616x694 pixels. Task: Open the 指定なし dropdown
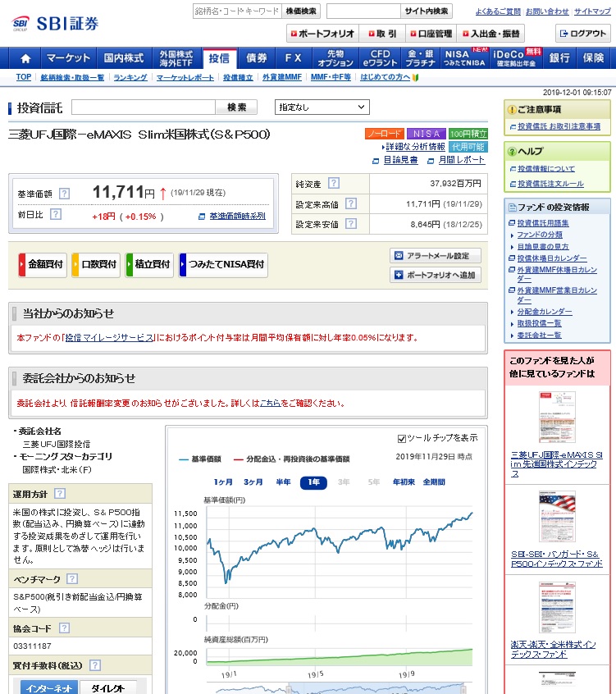(322, 107)
